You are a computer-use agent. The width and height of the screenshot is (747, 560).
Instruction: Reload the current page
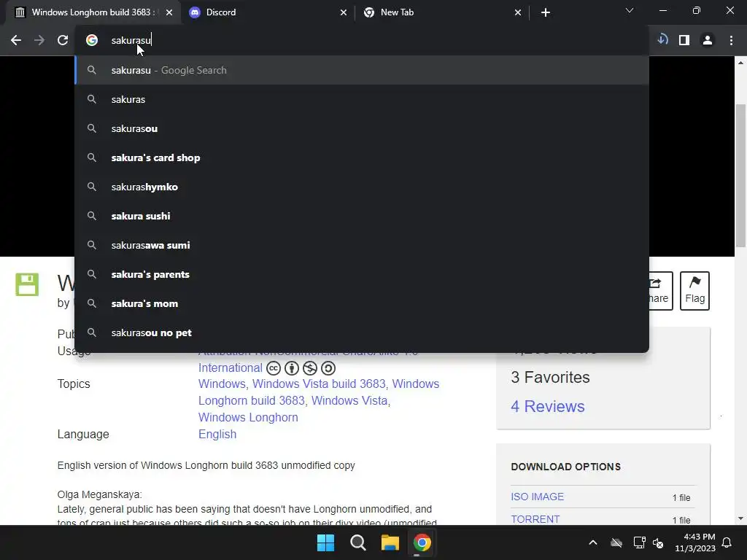point(63,41)
